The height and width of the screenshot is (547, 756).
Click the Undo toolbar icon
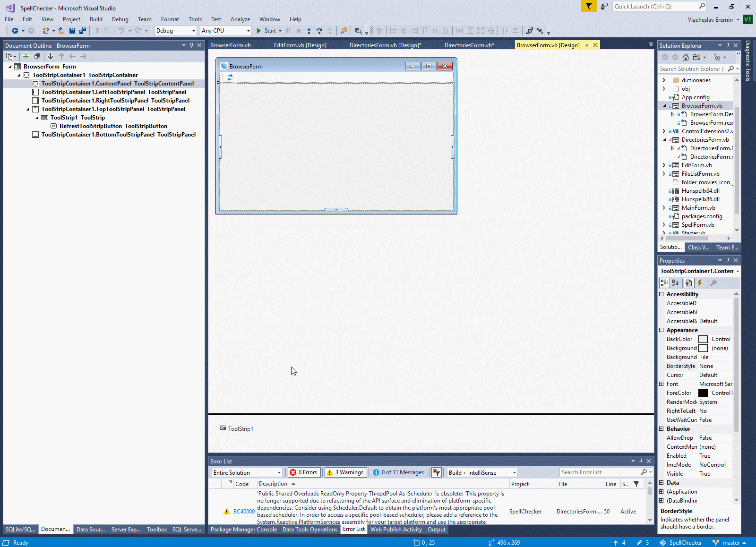pyautogui.click(x=121, y=31)
